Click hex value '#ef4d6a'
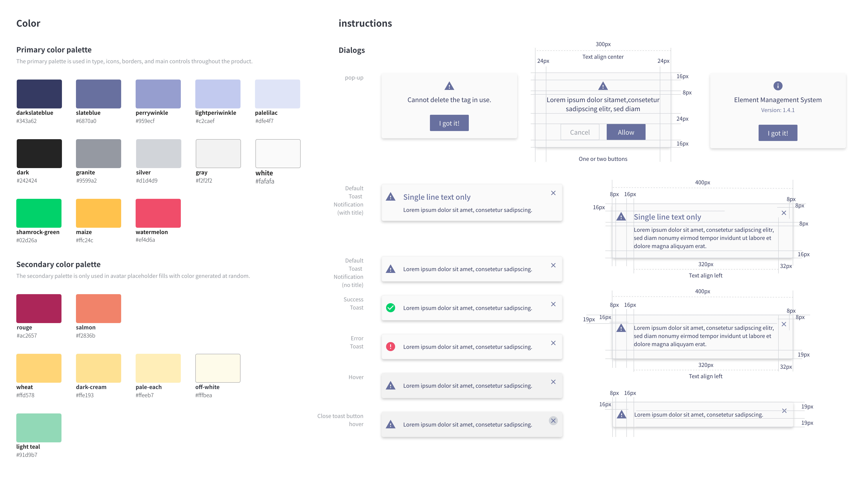This screenshot has height=488, width=868. [145, 240]
